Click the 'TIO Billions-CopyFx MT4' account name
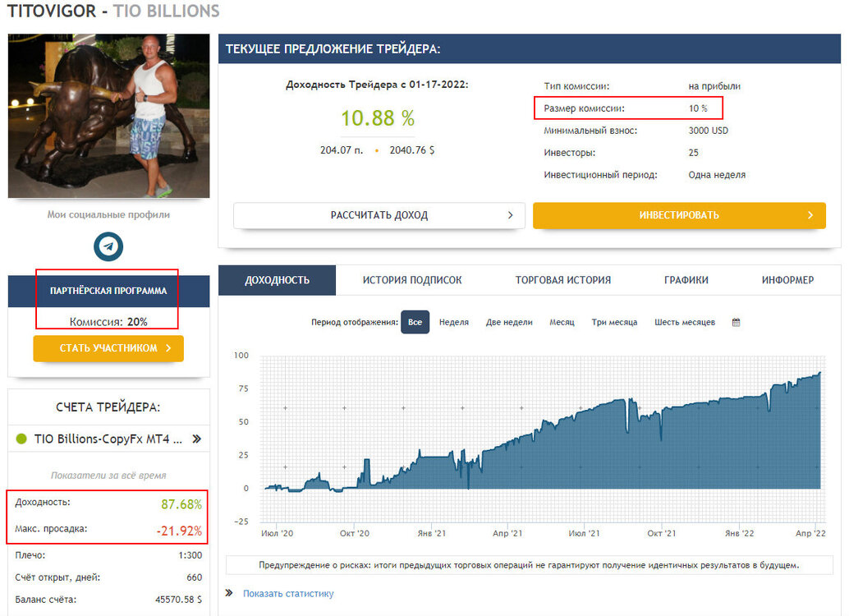 [108, 439]
